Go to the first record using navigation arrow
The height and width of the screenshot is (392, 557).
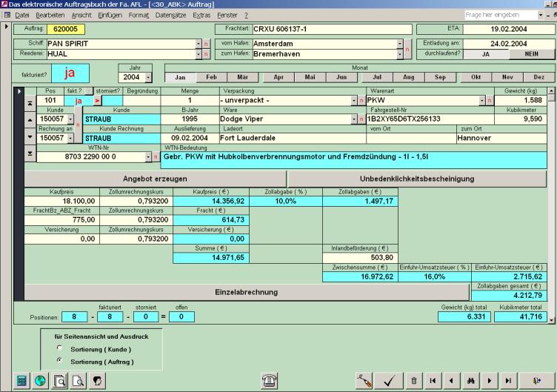(433, 379)
